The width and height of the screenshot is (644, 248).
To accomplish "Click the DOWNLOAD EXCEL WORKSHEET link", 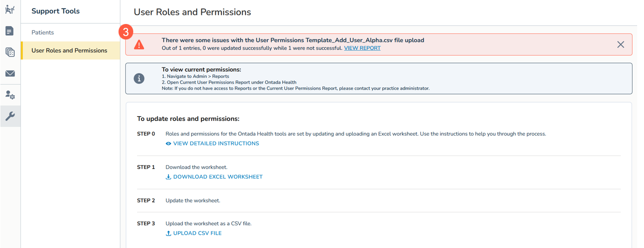I will tap(217, 177).
